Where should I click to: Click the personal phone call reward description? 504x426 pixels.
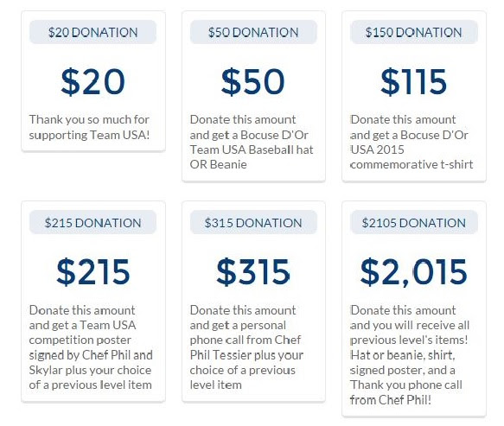[x=246, y=347]
